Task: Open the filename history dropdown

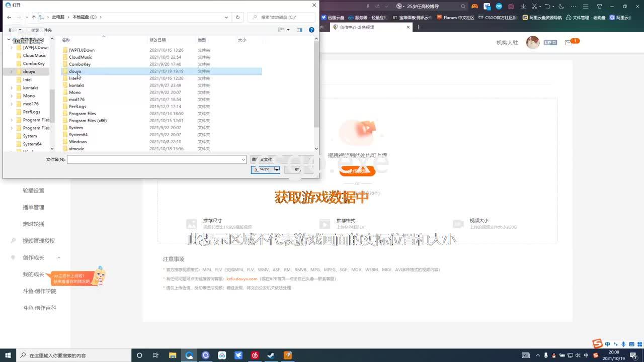Action: (x=244, y=159)
